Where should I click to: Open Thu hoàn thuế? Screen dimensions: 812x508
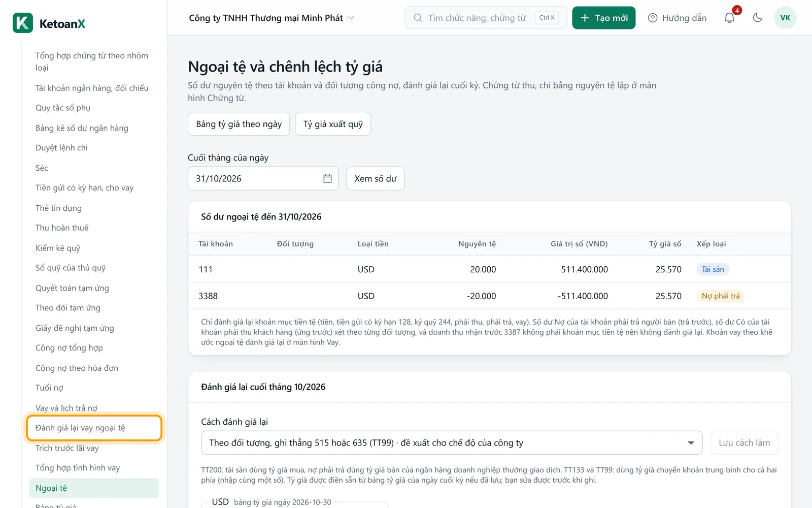click(94, 228)
